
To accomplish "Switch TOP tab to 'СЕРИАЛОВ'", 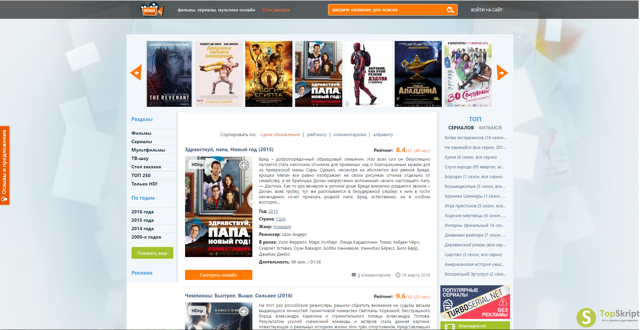I will pos(461,128).
